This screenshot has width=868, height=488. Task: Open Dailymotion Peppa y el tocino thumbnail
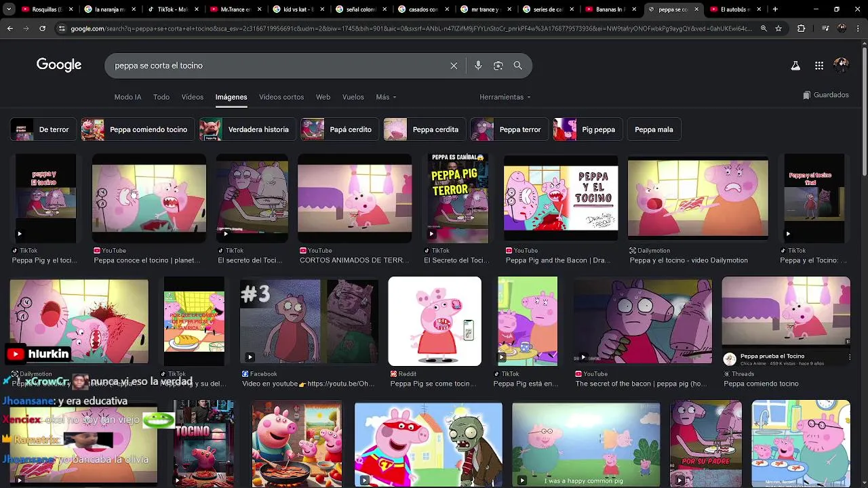(698, 199)
